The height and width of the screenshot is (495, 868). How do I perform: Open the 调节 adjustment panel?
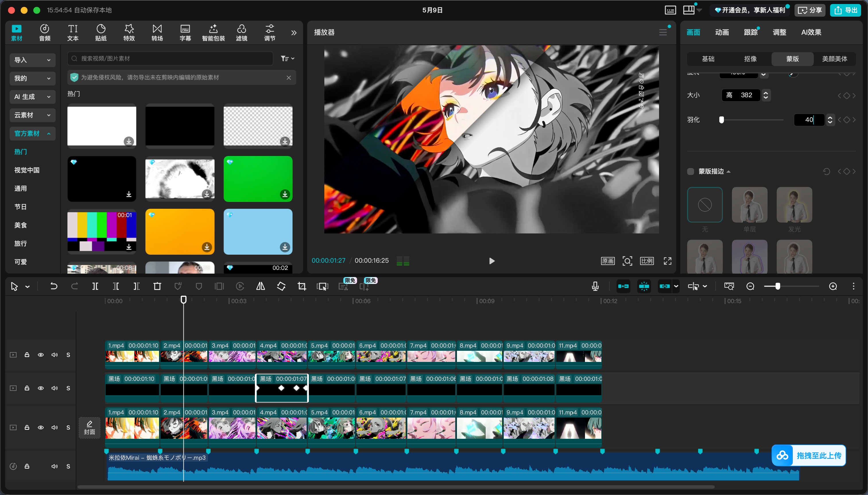[270, 33]
